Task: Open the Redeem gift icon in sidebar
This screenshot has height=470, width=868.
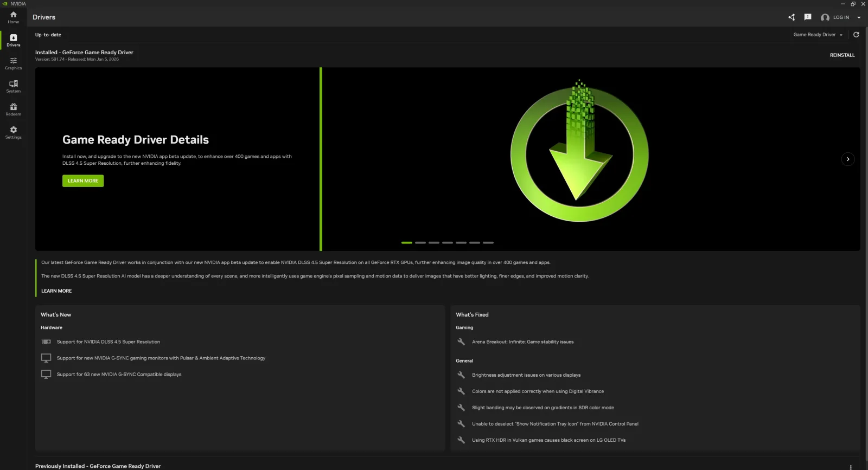Action: [14, 110]
